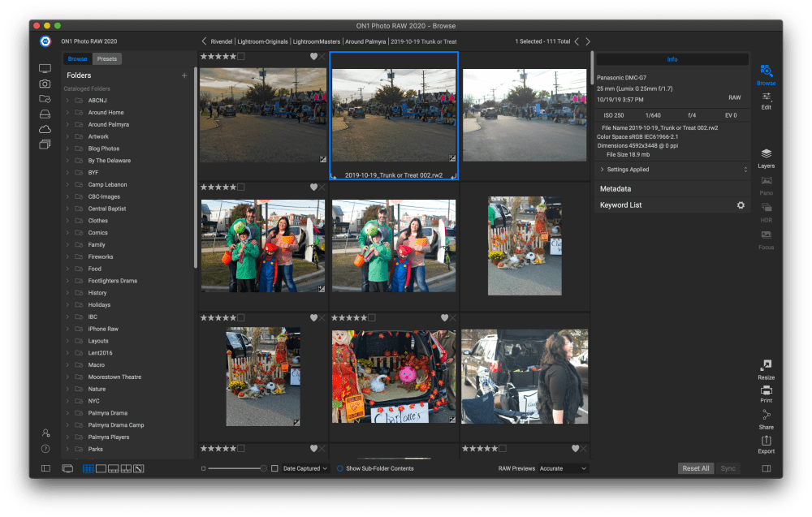This screenshot has height=517, width=812.
Task: Open the Date Captured sort dropdown
Action: [x=308, y=468]
